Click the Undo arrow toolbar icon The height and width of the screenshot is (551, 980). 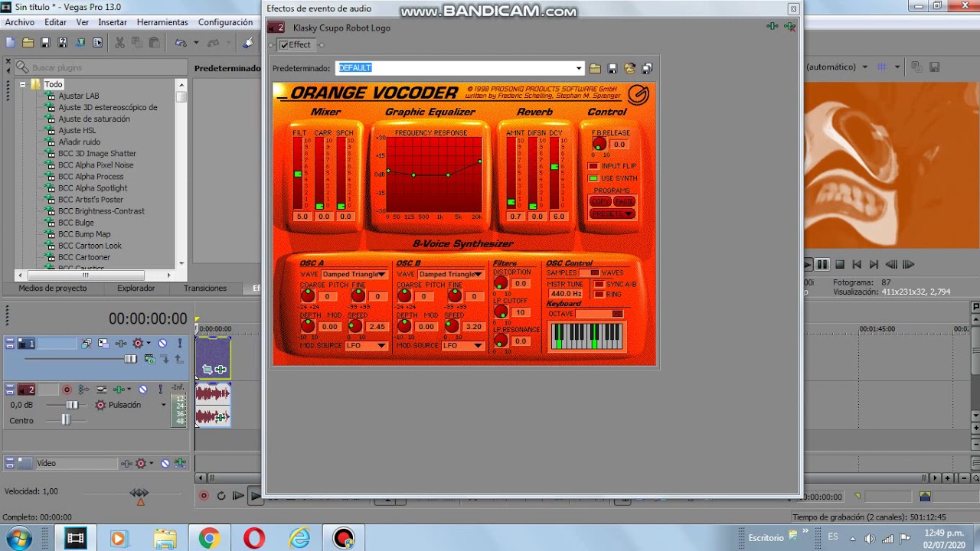(181, 43)
